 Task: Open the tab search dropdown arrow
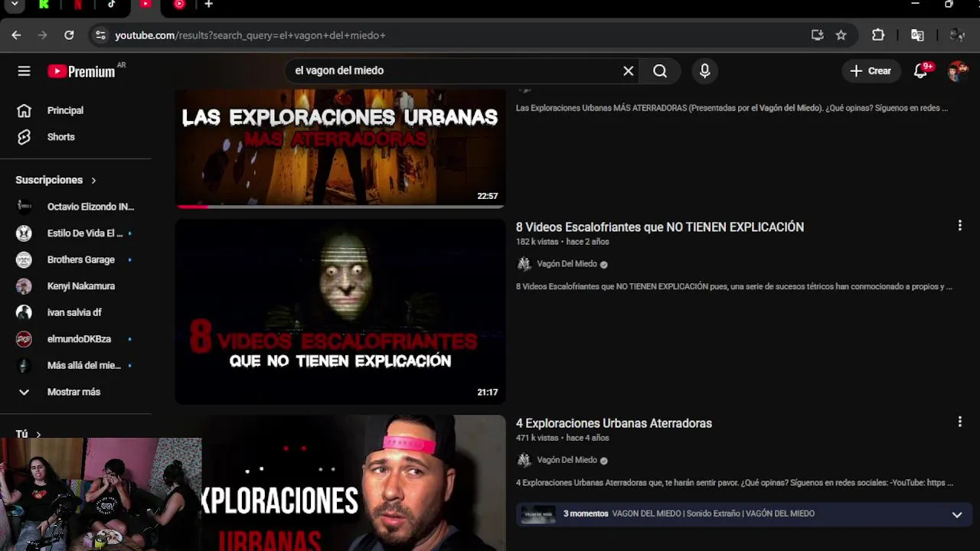pos(14,5)
